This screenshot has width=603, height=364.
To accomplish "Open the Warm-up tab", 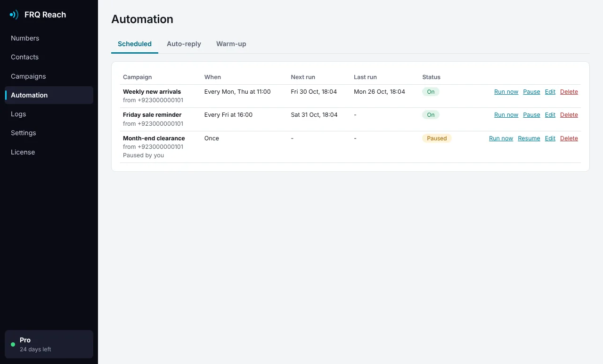I will 231,44.
